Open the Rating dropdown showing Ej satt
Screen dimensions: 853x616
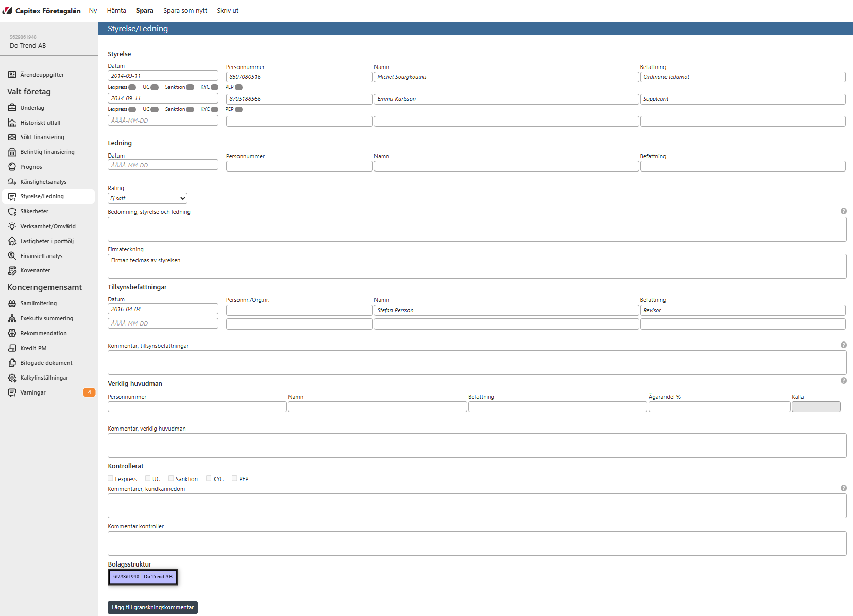pyautogui.click(x=147, y=198)
